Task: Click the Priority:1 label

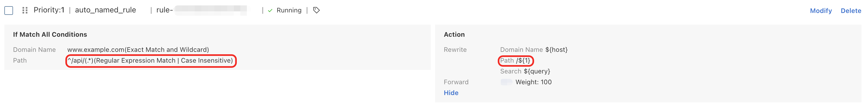Action: click(49, 10)
